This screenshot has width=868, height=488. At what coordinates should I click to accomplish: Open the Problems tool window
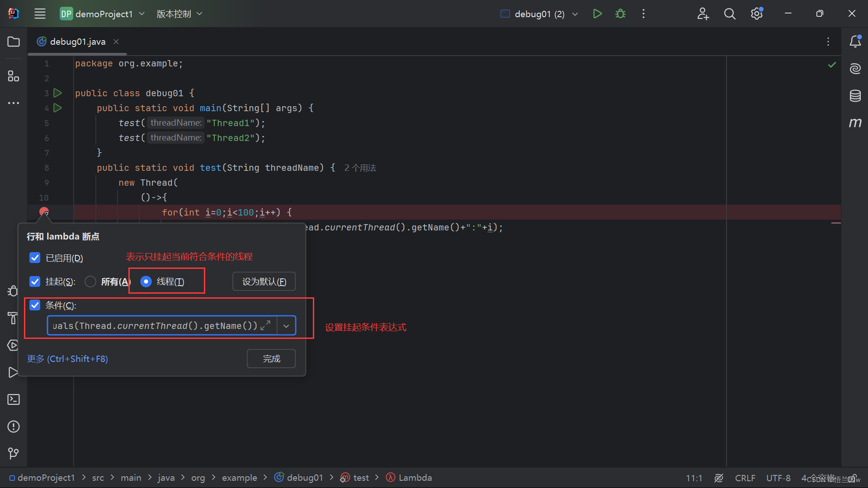pyautogui.click(x=14, y=427)
